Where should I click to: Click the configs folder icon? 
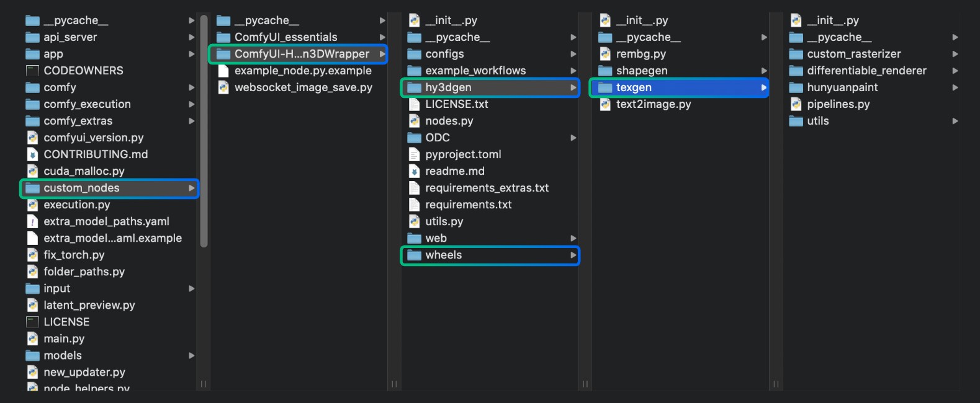point(414,54)
